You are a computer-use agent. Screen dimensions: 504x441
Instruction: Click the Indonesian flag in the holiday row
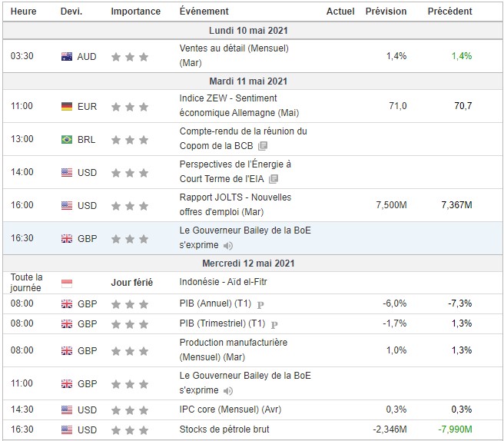click(x=66, y=282)
